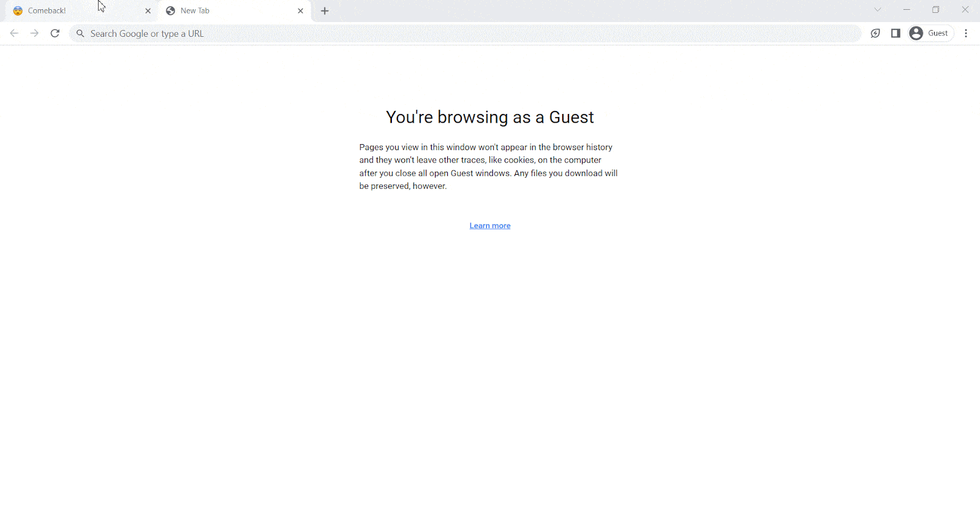Open the extension icon left of the side panel button
The height and width of the screenshot is (526, 980).
point(875,33)
